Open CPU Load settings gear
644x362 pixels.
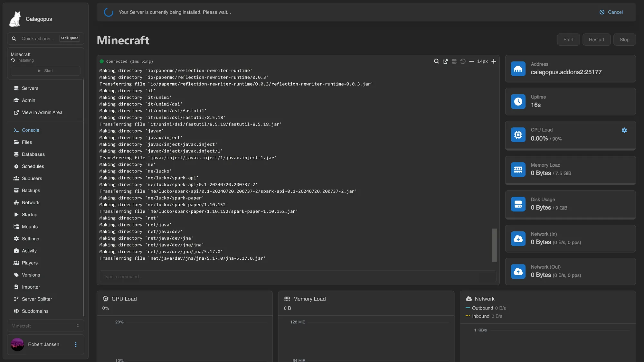[624, 130]
